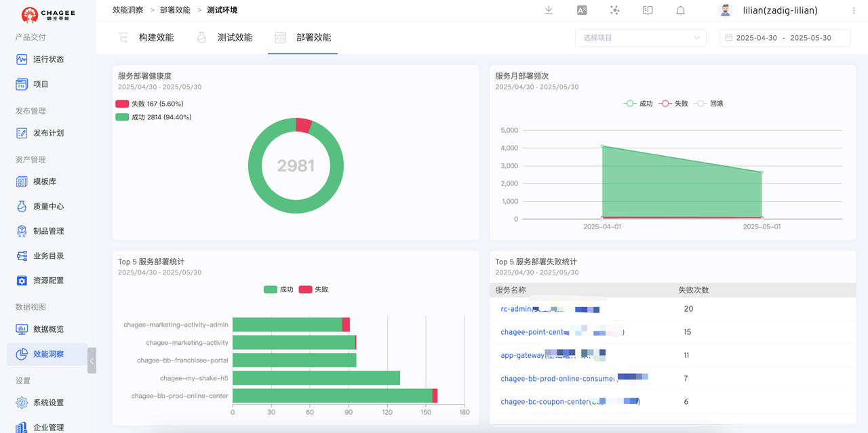
Task: Open the language translation icon
Action: click(x=582, y=10)
